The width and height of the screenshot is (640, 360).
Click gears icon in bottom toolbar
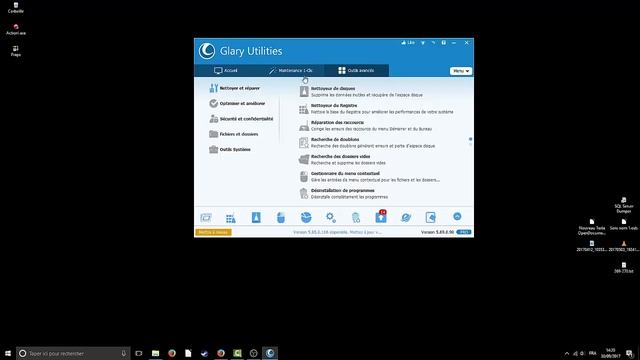point(331,218)
